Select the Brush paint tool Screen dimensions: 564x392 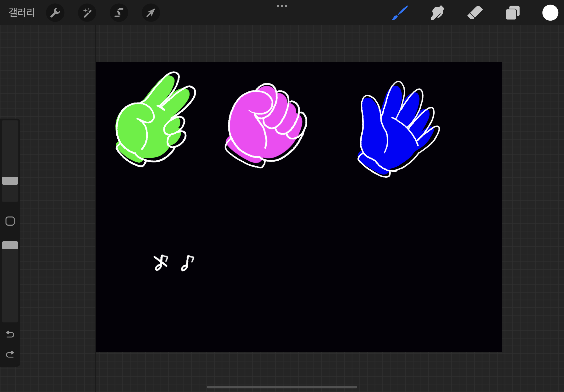(x=400, y=13)
